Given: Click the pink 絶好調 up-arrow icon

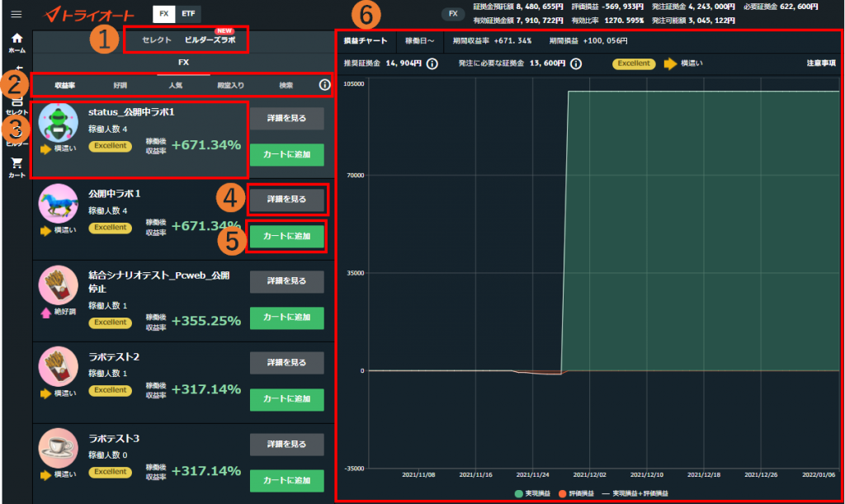Looking at the screenshot, I should pyautogui.click(x=46, y=313).
